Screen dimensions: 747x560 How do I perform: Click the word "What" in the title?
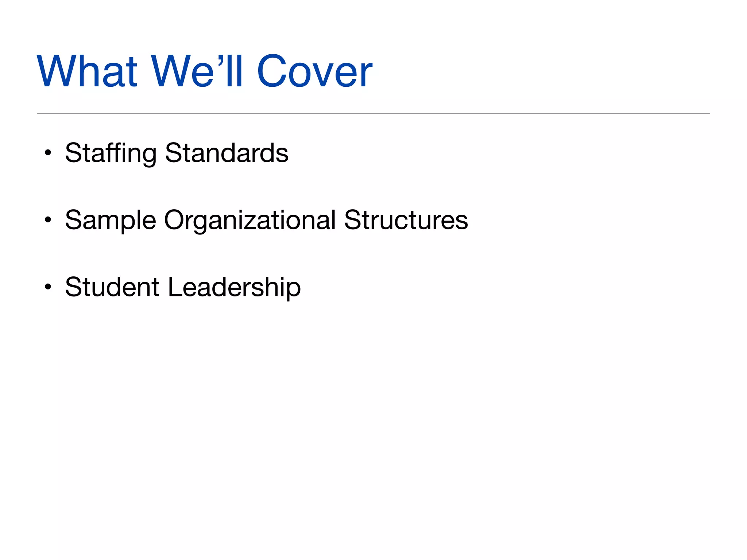[88, 71]
